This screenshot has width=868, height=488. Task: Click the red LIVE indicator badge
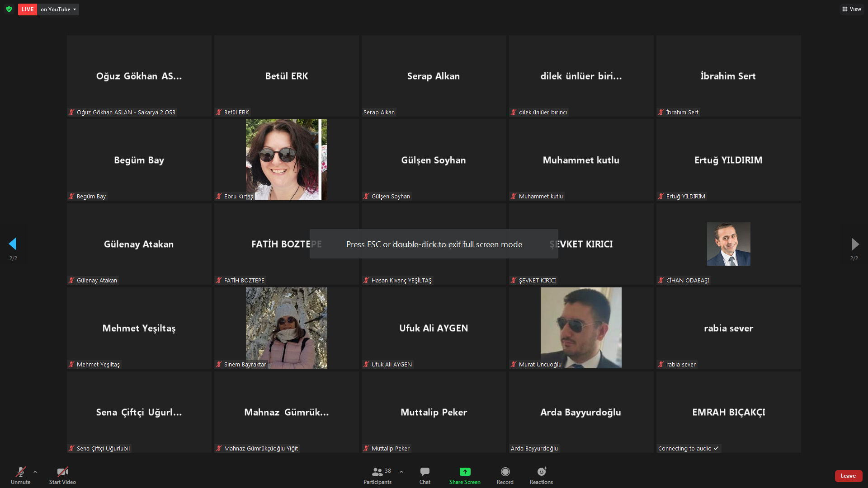(28, 9)
